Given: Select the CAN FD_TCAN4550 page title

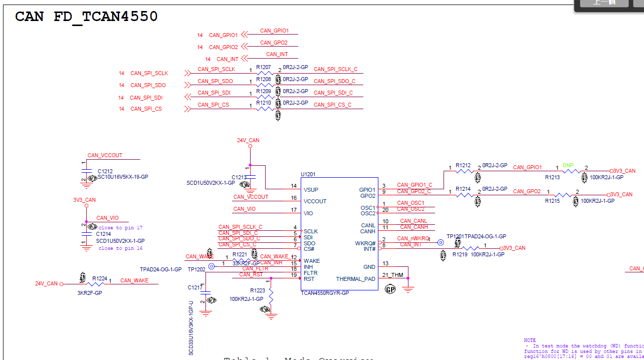Looking at the screenshot, I should (86, 17).
